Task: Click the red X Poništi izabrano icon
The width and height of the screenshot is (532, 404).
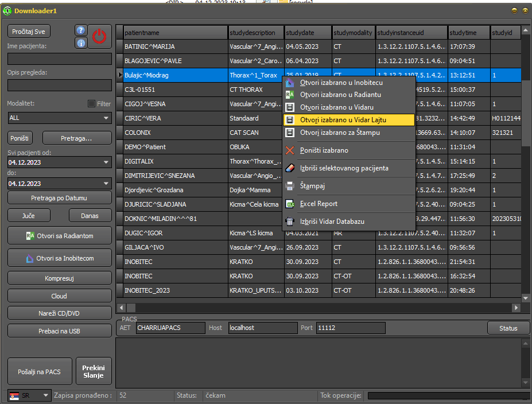Action: click(x=290, y=150)
